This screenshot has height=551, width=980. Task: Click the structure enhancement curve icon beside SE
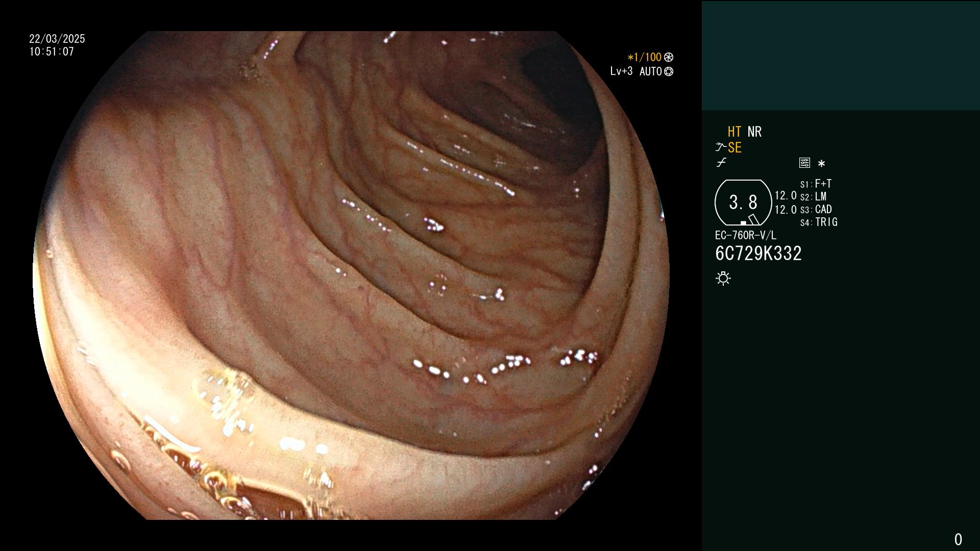[721, 147]
